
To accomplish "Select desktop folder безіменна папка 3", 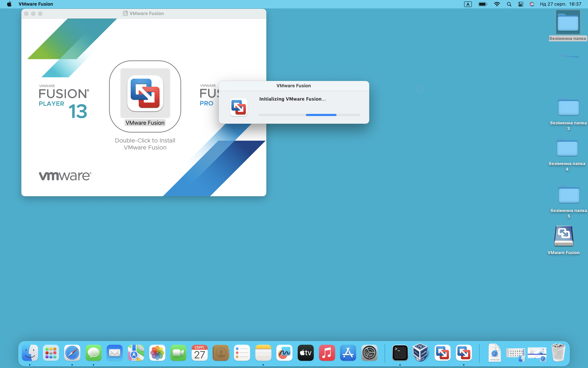I will click(x=568, y=107).
